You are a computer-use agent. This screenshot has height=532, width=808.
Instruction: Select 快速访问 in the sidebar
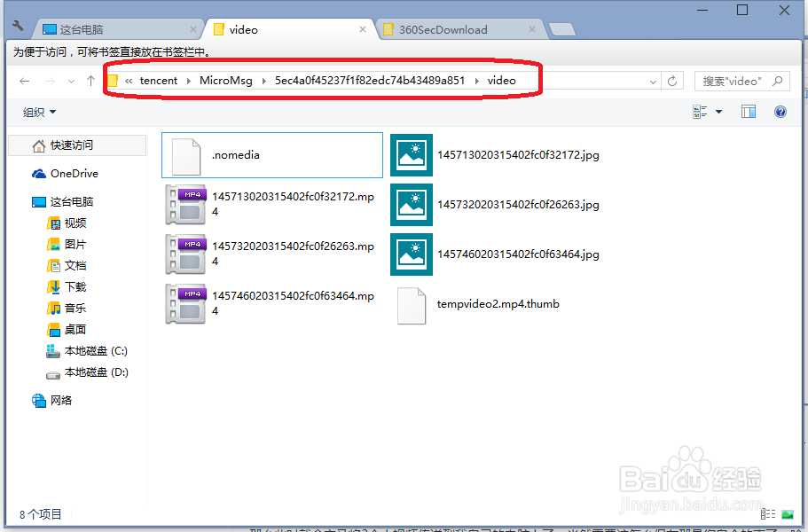[77, 145]
